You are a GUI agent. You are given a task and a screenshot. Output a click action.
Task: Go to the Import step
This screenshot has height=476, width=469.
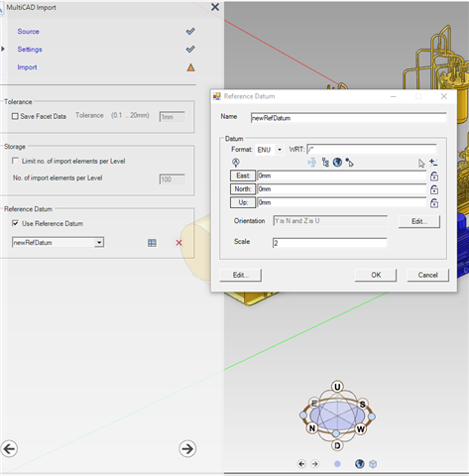[x=27, y=67]
